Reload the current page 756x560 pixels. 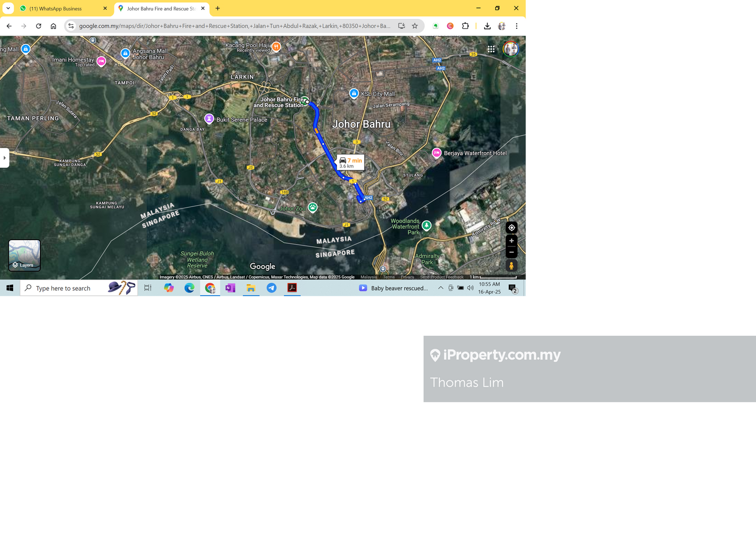(x=38, y=26)
